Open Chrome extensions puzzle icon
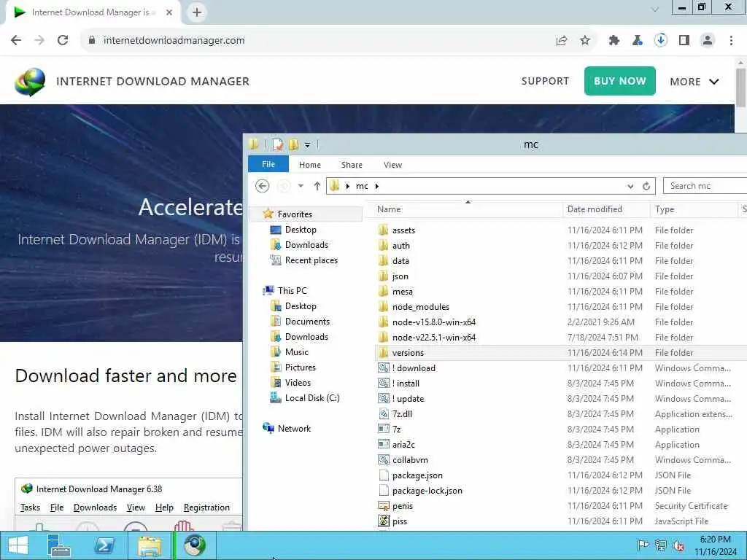The image size is (747, 560). (x=614, y=41)
